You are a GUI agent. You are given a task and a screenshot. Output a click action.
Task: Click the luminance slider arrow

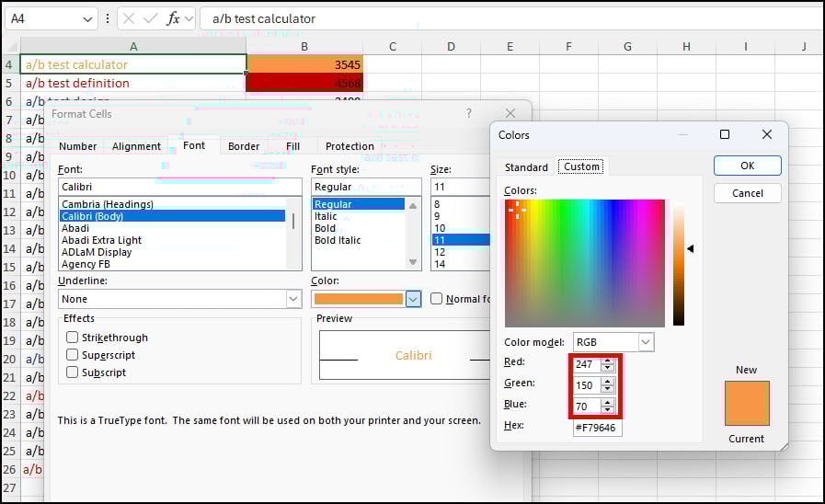click(x=691, y=249)
